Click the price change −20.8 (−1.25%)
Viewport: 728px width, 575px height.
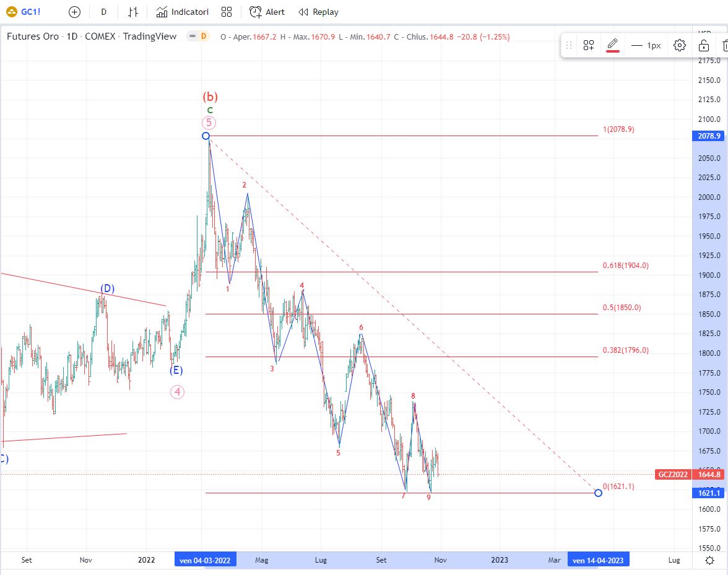click(483, 37)
